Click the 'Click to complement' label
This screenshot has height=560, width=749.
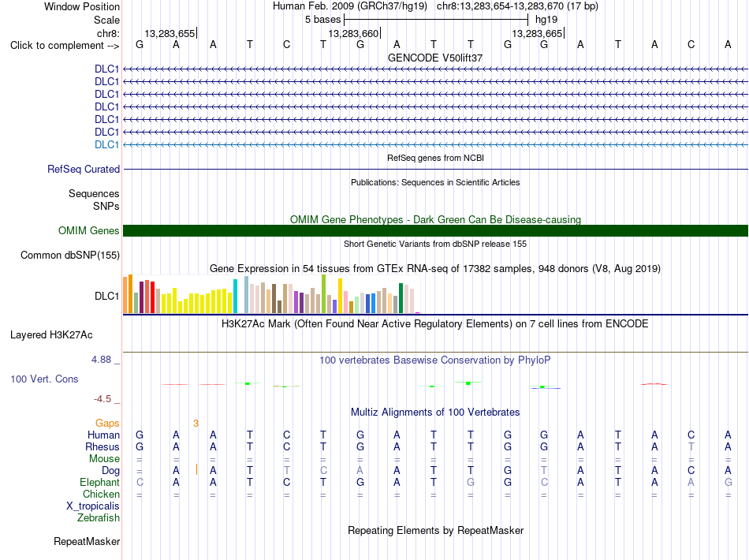(x=65, y=46)
